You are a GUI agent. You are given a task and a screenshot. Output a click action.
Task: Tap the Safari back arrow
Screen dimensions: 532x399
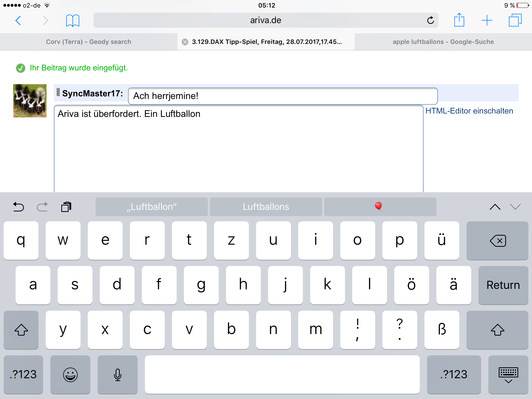18,21
